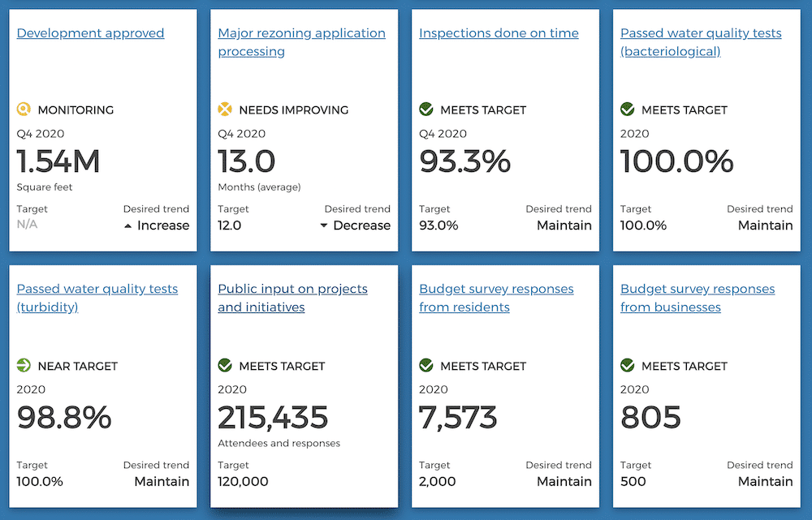Click Meets Target icon on bacteriological tests card

click(x=628, y=110)
